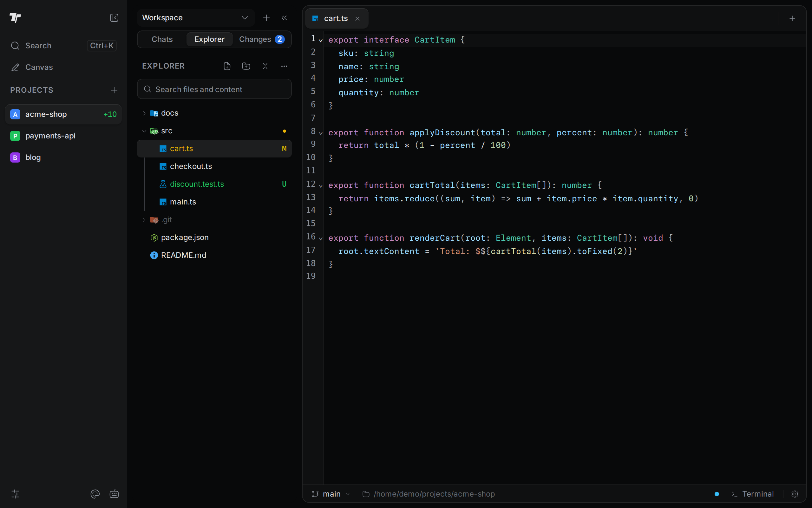Fold the renderCart function at line 16
Screen dimensions: 812x508
321,239
